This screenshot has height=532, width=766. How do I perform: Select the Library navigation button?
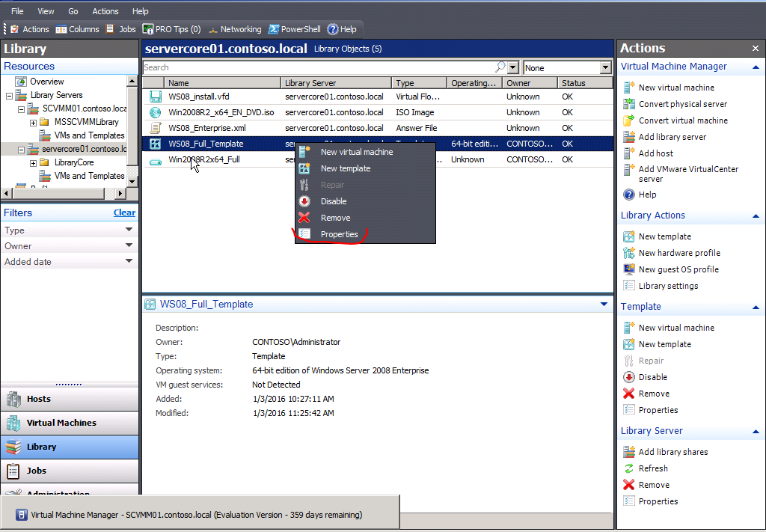[70, 447]
